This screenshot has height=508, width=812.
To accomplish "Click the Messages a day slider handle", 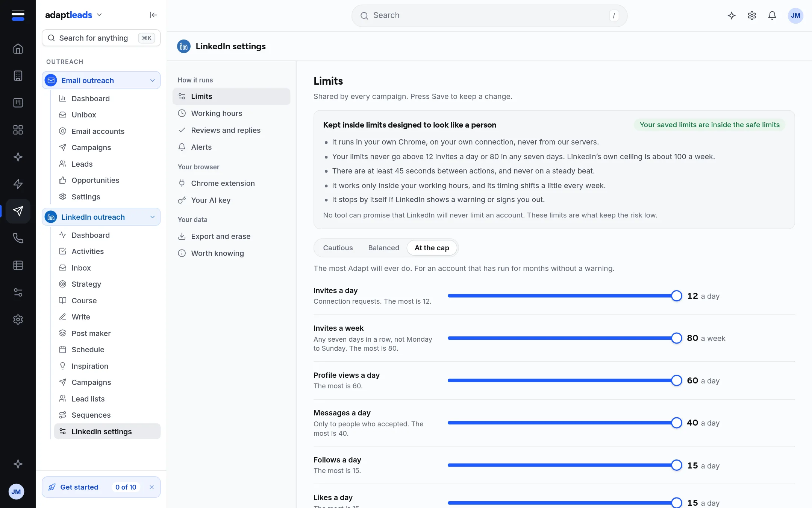I will [676, 423].
